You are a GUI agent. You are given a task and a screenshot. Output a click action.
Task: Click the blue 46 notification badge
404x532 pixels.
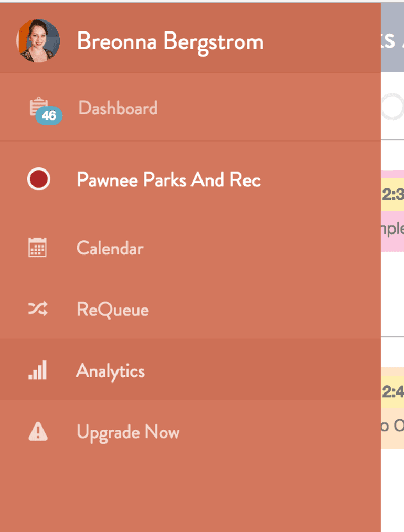(x=49, y=116)
